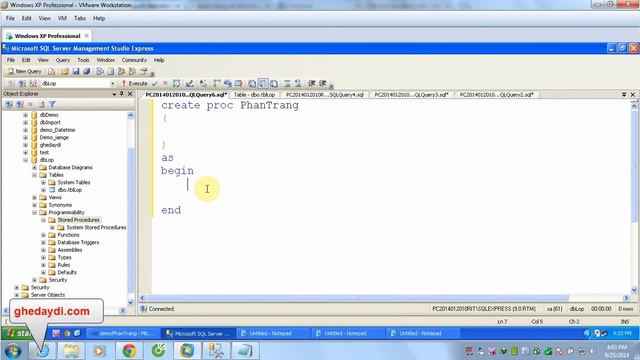Toggle Include Actual Execution Plan
Viewport: 640px width, 360px height.
coord(217,83)
